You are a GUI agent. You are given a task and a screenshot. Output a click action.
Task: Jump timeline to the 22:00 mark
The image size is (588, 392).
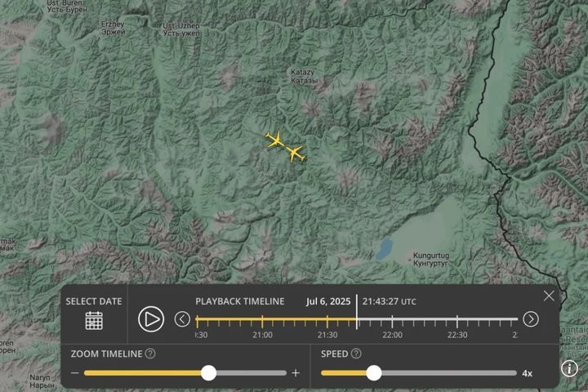392,320
